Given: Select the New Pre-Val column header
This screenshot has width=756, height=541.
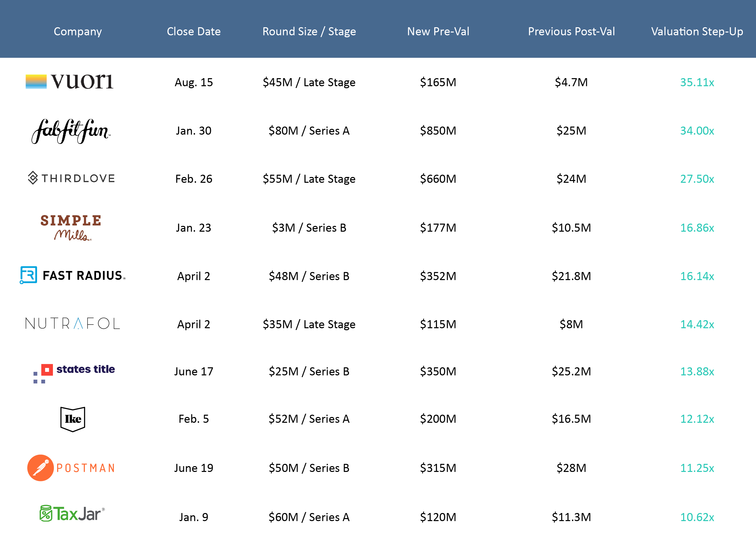Looking at the screenshot, I should (x=438, y=31).
